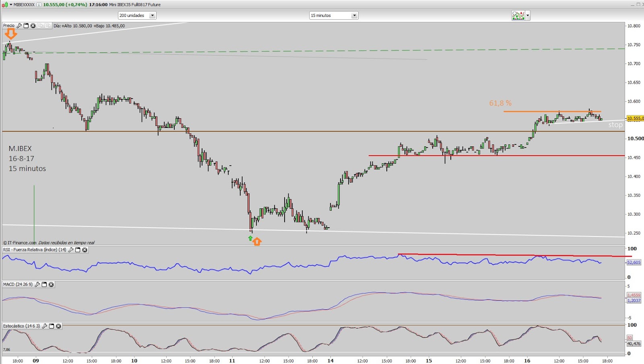Click the day 16 label on the time axis
644x364 pixels.
(527, 361)
